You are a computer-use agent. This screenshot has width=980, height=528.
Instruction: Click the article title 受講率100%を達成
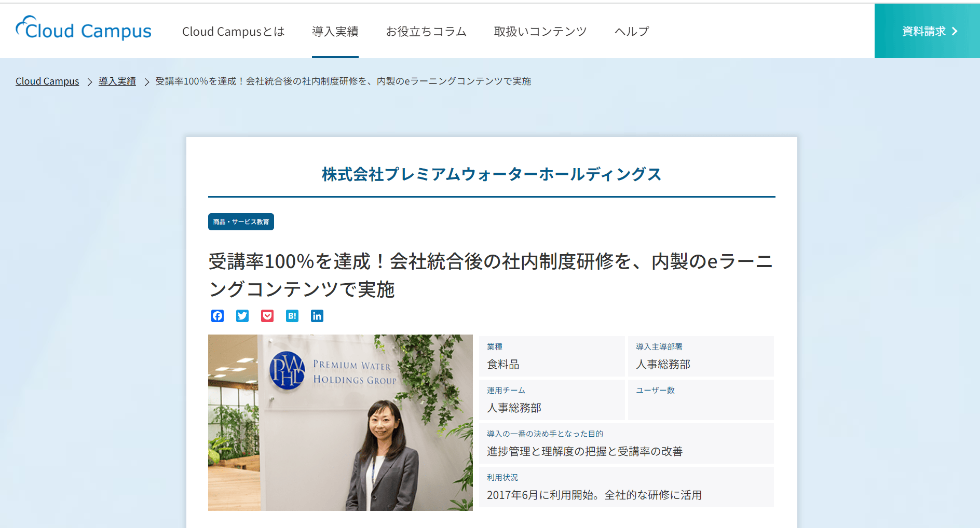coord(491,275)
